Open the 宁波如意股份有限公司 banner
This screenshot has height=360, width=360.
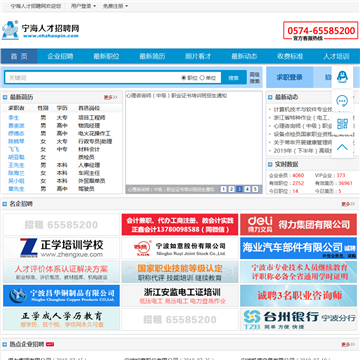click(x=180, y=248)
